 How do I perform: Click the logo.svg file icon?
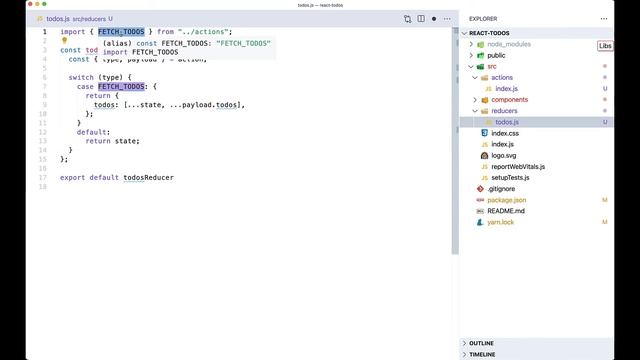point(484,156)
